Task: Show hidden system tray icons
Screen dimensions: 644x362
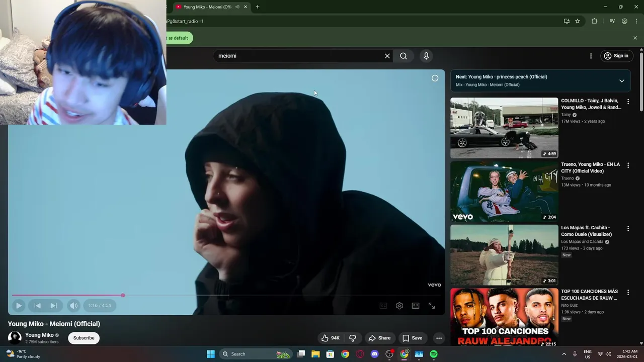Action: (564, 354)
